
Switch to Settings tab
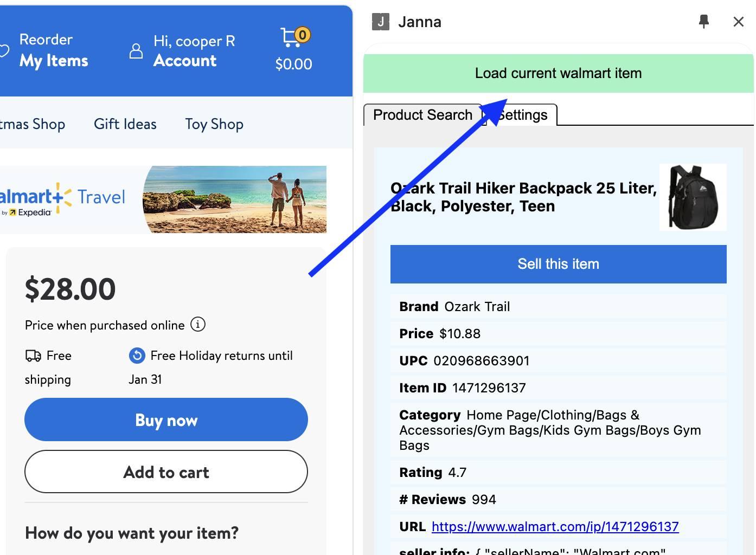tap(523, 115)
